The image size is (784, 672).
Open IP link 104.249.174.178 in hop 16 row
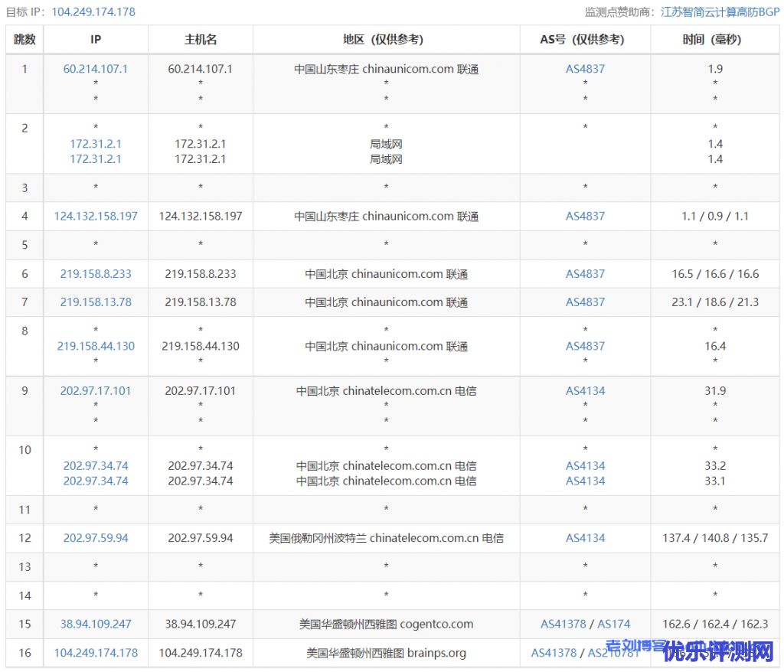click(96, 653)
